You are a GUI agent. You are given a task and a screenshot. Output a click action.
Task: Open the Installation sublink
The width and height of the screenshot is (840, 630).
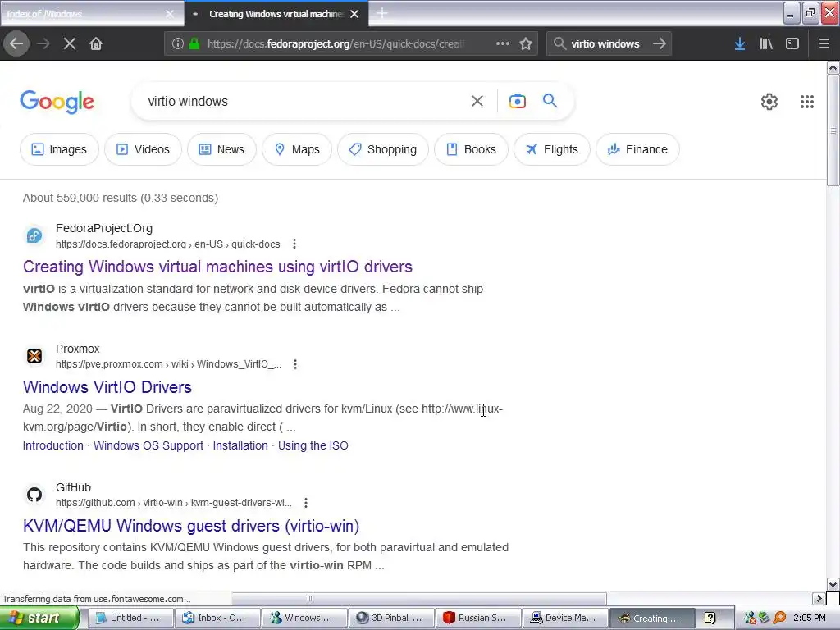point(240,445)
